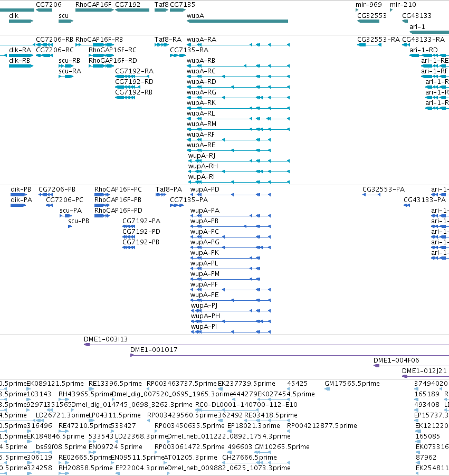Click the 45425 EST label
Screen dimensions: 449x476
click(298, 384)
